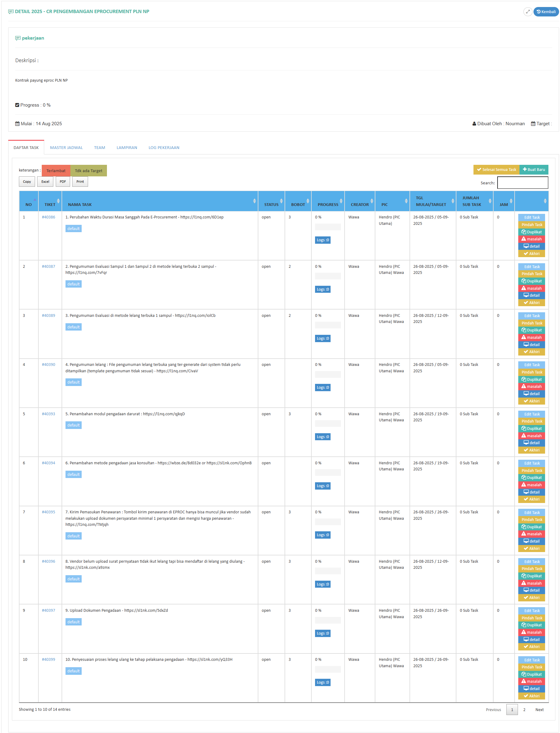Click Next pagination button
This screenshot has height=733, width=560.
click(539, 710)
